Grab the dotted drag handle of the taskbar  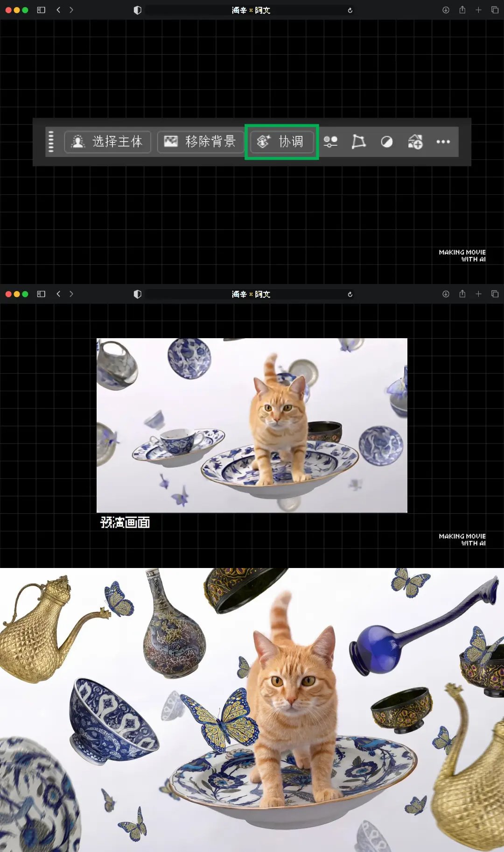coord(51,142)
